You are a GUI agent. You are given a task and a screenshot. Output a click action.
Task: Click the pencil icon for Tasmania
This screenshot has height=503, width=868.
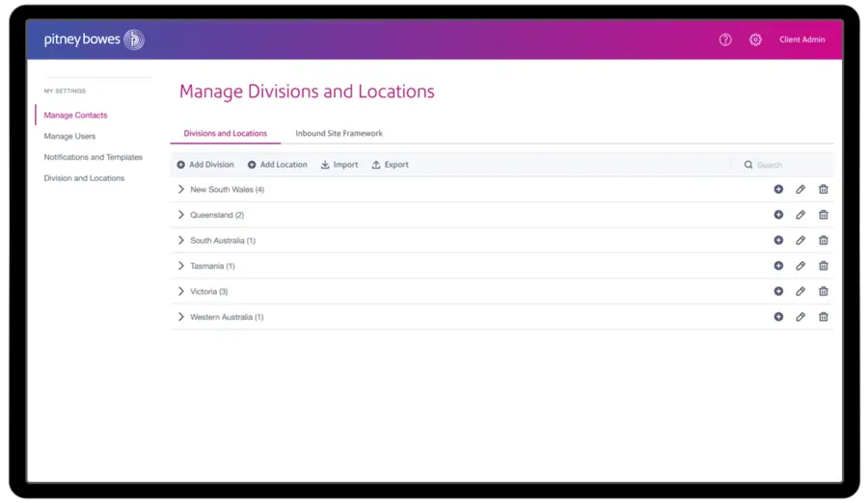pos(800,266)
